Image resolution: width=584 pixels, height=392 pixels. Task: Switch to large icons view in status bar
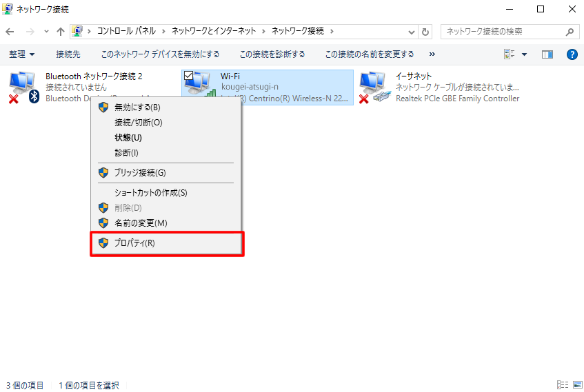pos(578,385)
